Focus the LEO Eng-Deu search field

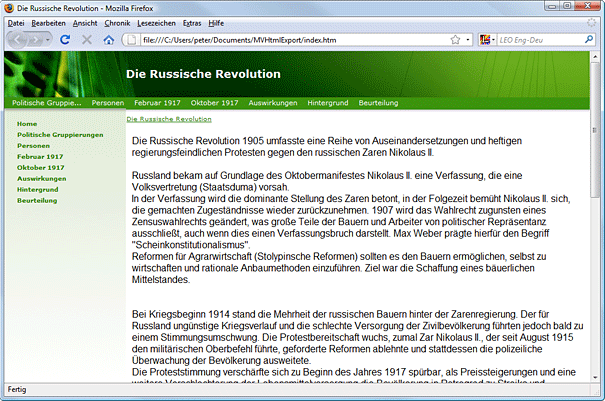pos(540,40)
